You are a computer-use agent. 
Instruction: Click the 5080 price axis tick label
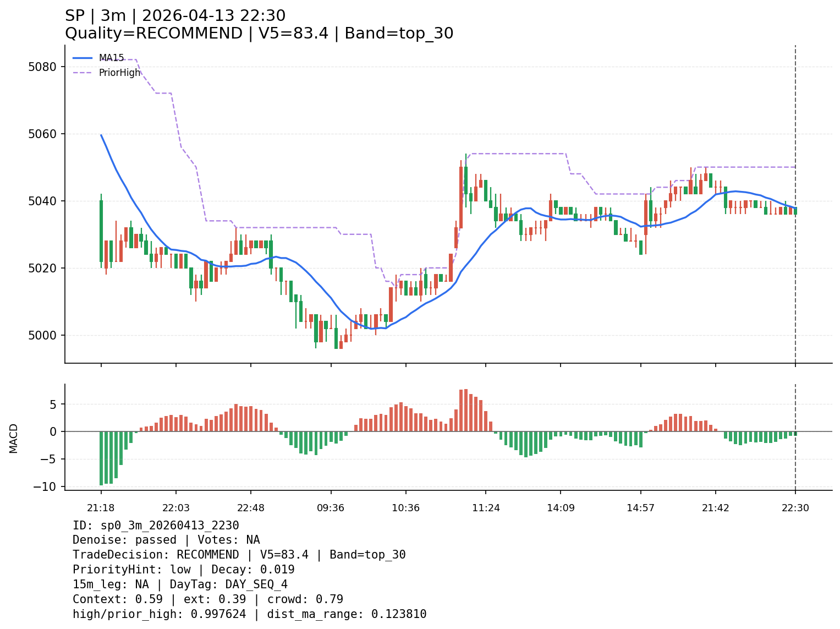click(x=42, y=67)
